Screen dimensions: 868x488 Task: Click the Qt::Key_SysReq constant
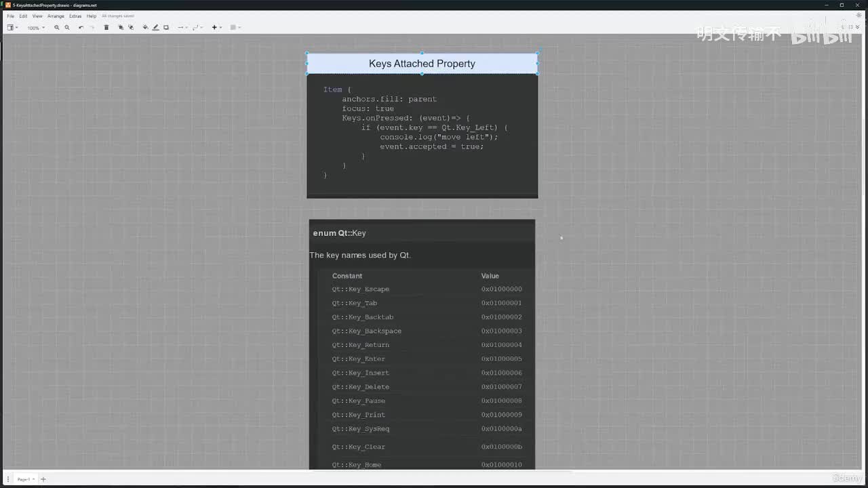(x=361, y=429)
